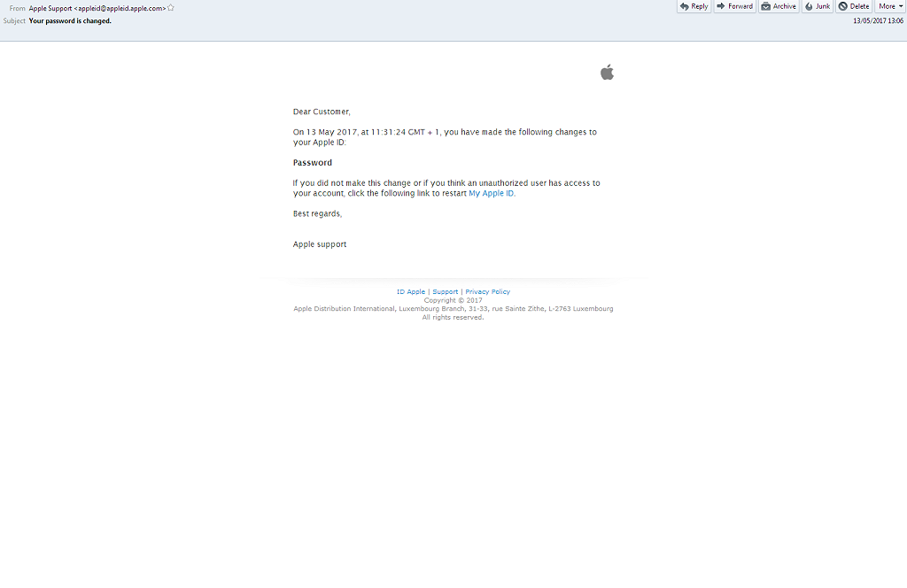Screen dimensions: 907x588
Task: Click the message date 13/05/2017 13:06
Action: coord(878,21)
